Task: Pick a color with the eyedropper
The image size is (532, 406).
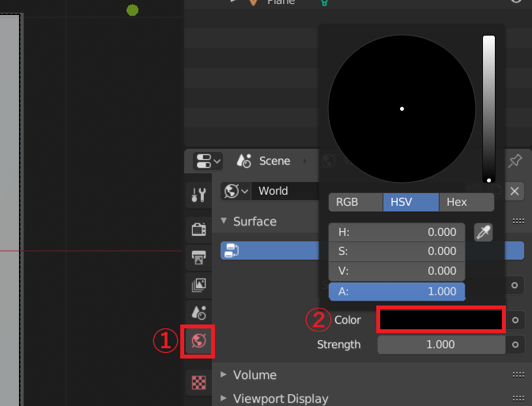Action: pos(483,233)
